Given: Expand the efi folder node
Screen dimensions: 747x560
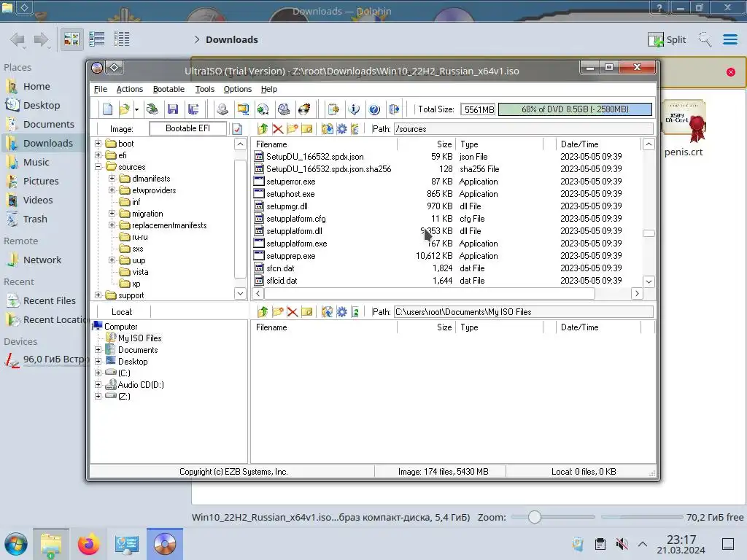Looking at the screenshot, I should [98, 155].
